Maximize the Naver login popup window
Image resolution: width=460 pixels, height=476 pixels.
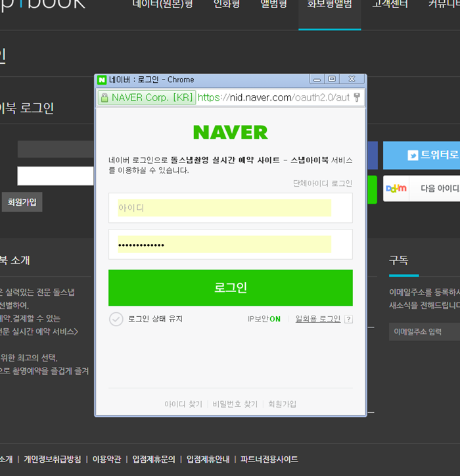[x=332, y=80]
